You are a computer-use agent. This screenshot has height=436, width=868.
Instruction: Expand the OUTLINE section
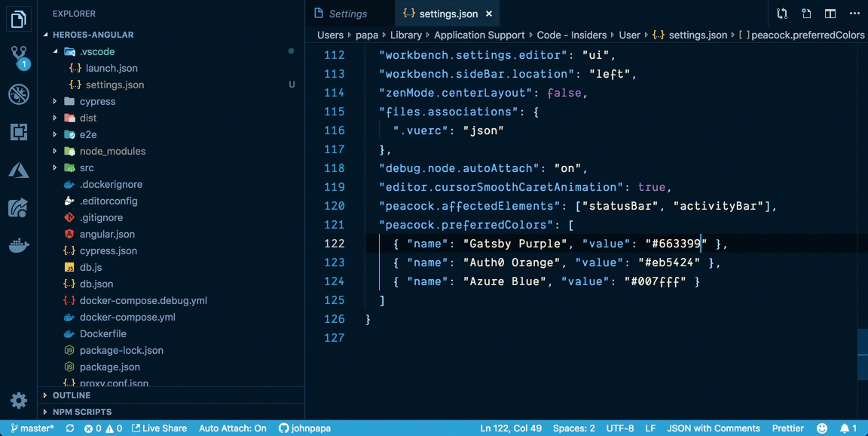point(71,395)
